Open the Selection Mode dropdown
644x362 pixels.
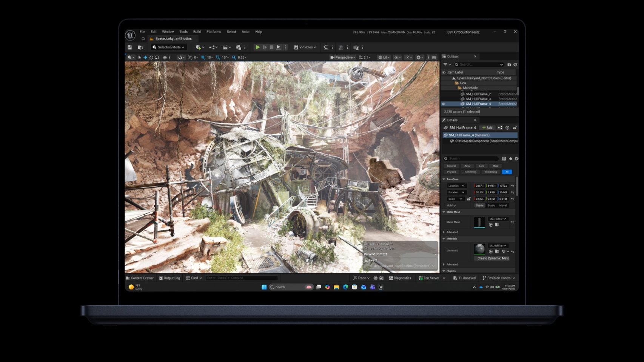click(x=169, y=47)
